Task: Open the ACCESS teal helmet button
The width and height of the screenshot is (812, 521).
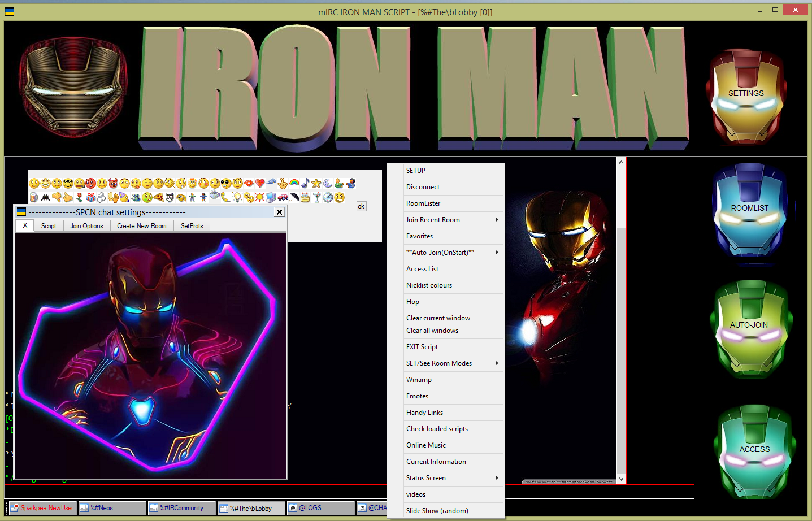Action: pos(755,451)
